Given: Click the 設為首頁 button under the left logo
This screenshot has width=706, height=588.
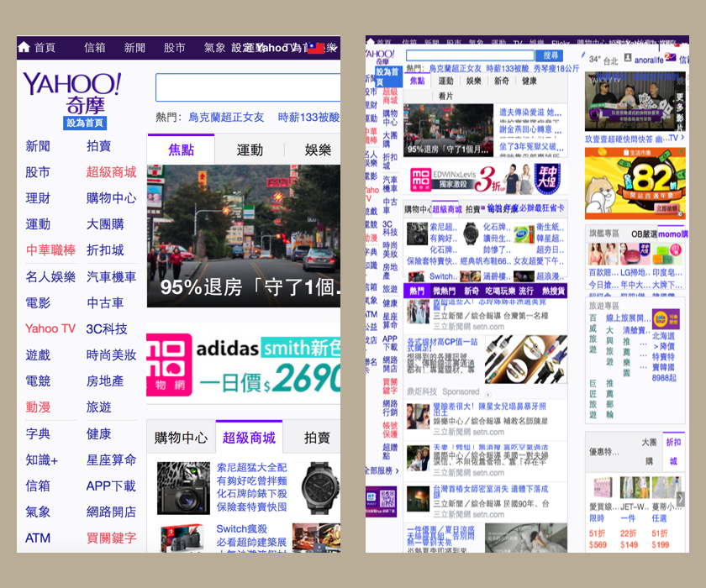Looking at the screenshot, I should pos(85,123).
